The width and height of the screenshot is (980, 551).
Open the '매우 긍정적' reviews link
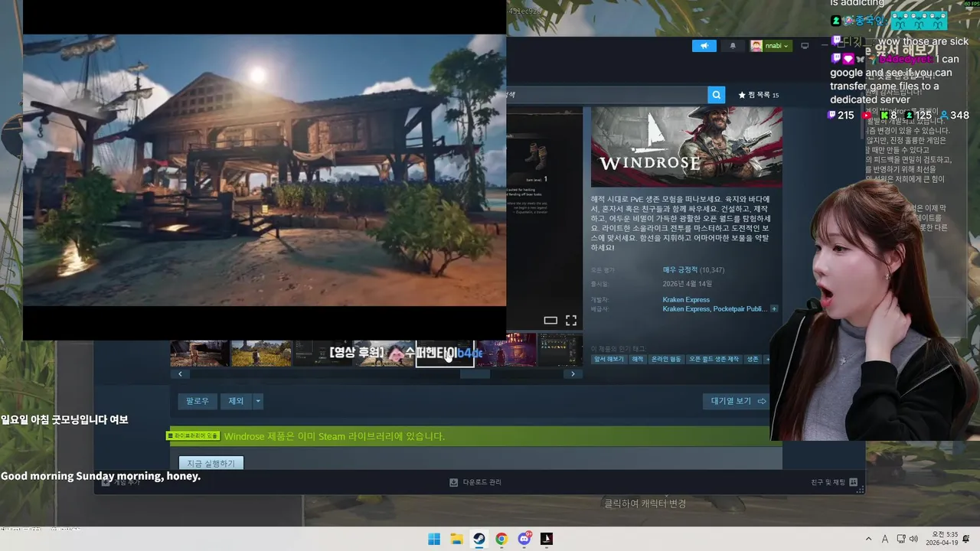click(x=680, y=270)
